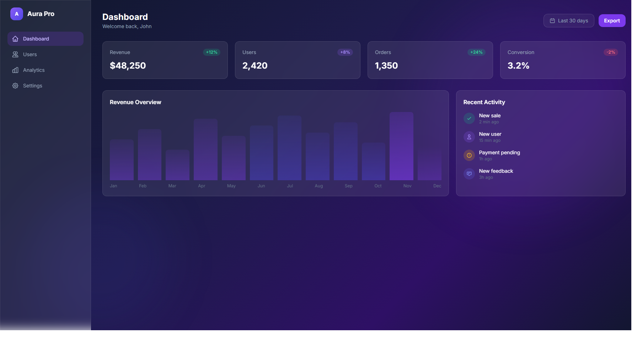637x364 pixels.
Task: Click the Users people icon in sidebar
Action: tap(15, 54)
